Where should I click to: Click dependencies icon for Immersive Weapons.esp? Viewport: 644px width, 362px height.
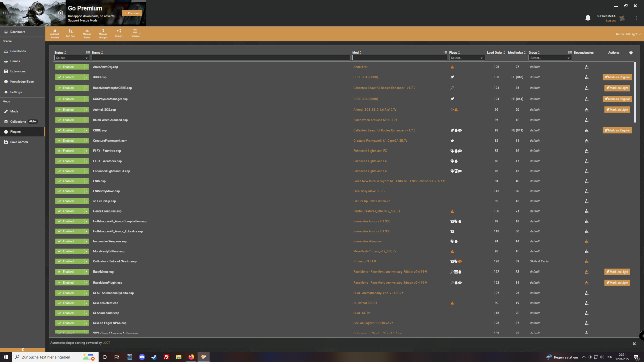click(x=586, y=241)
